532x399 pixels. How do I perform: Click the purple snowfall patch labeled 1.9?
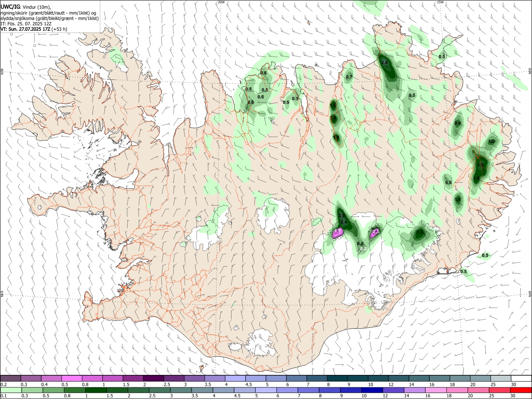338,233
